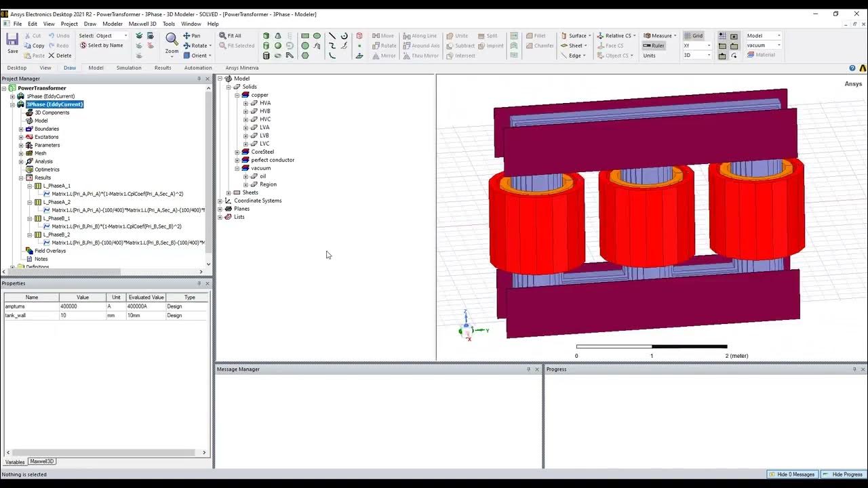Select Field Overlays tree item
868x488 pixels.
50,251
